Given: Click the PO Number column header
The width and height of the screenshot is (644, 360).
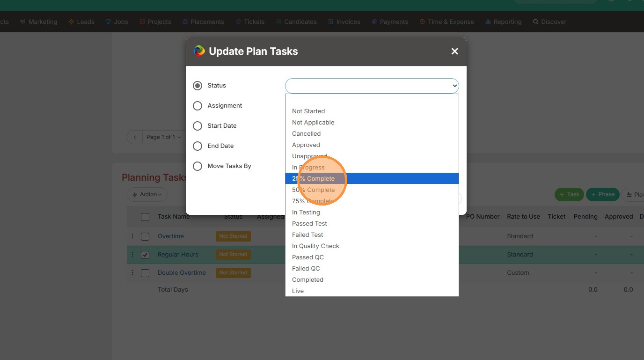Looking at the screenshot, I should [483, 216].
